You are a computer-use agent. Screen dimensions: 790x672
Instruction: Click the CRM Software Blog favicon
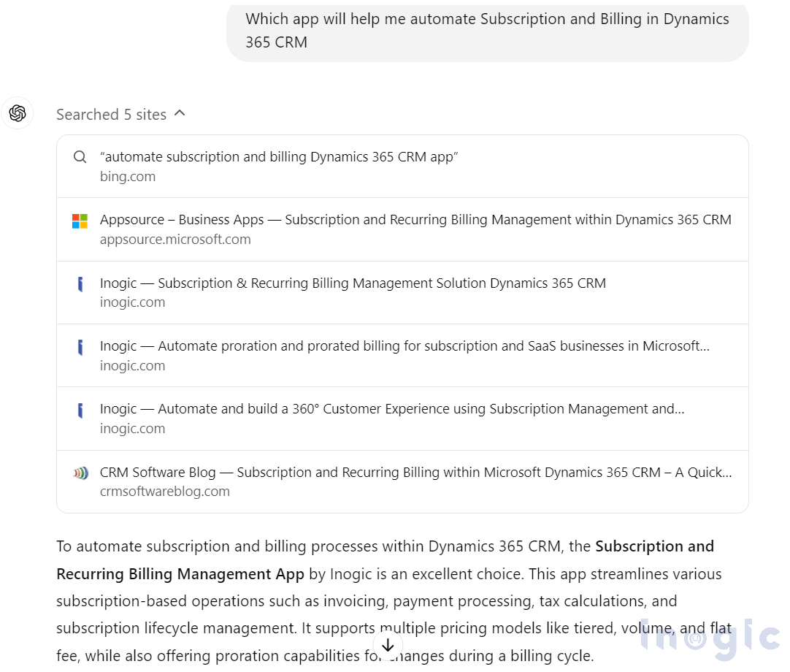pos(80,473)
